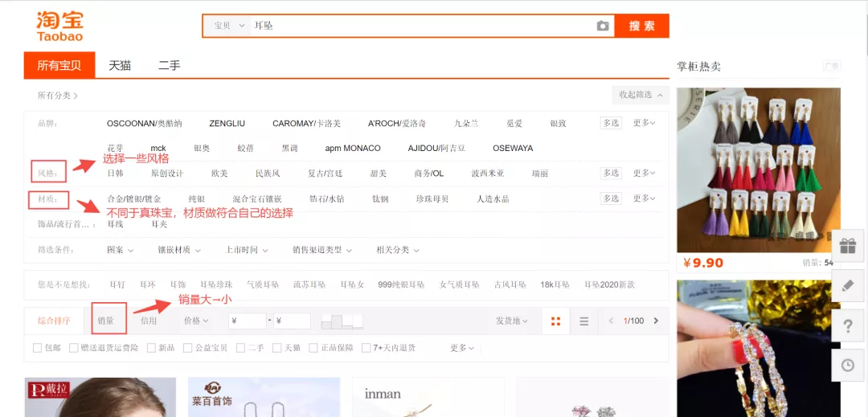
Task: Click the price distribution histogram
Action: [x=342, y=321]
